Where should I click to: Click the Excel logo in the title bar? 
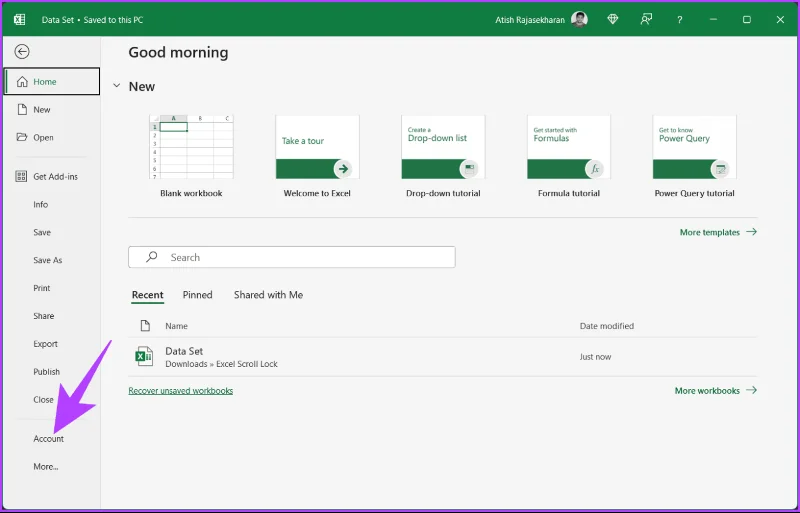(19, 20)
